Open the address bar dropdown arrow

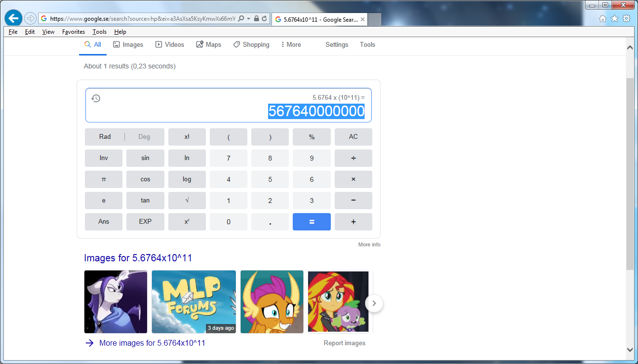pyautogui.click(x=249, y=19)
